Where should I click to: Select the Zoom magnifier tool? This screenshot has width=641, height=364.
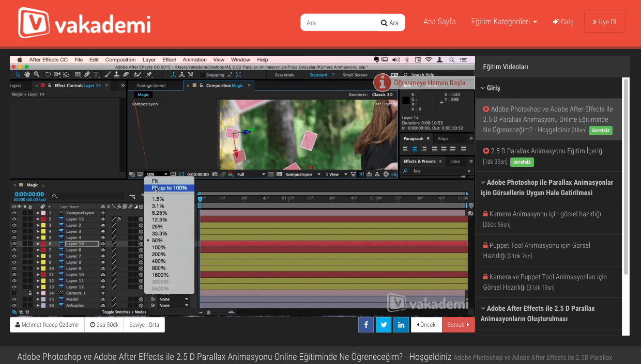point(36,75)
